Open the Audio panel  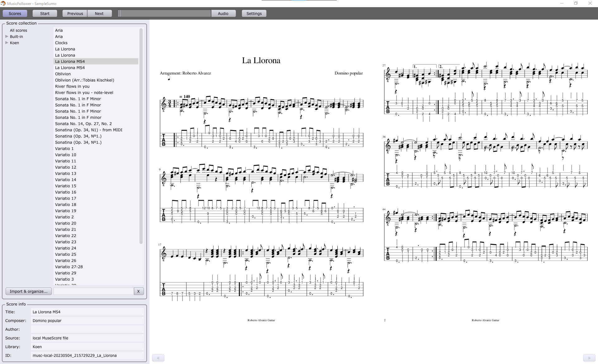pos(224,13)
